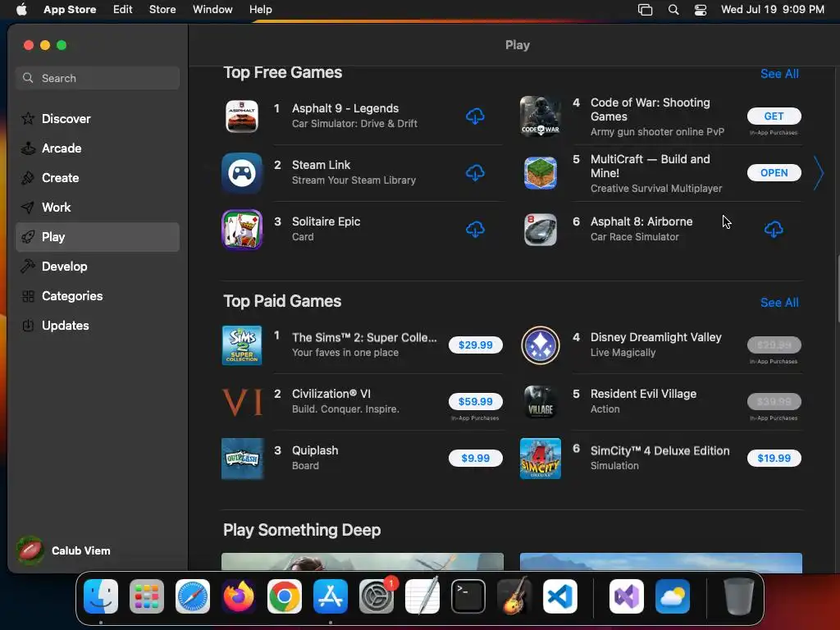Open the Help menu
The width and height of the screenshot is (840, 630).
coord(260,10)
